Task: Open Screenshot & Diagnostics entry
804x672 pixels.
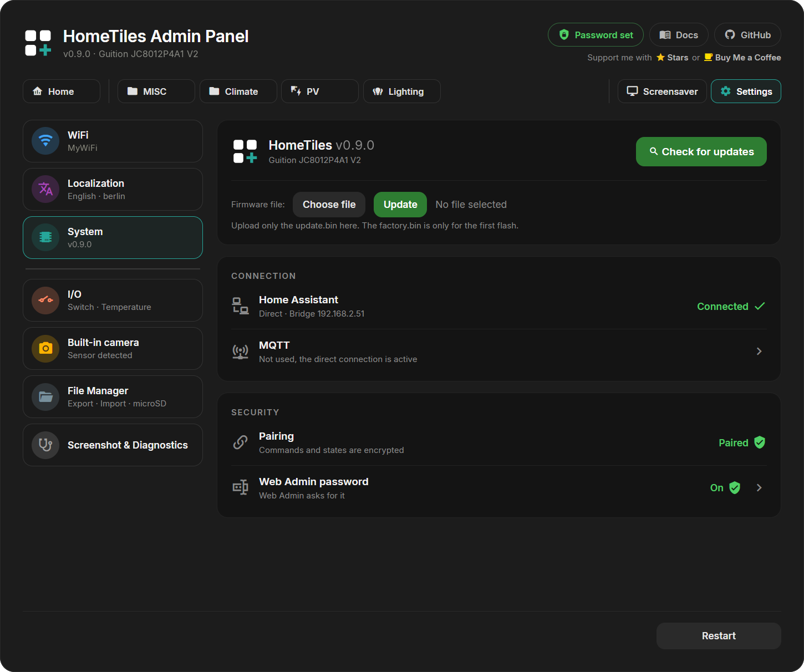Action: point(113,445)
